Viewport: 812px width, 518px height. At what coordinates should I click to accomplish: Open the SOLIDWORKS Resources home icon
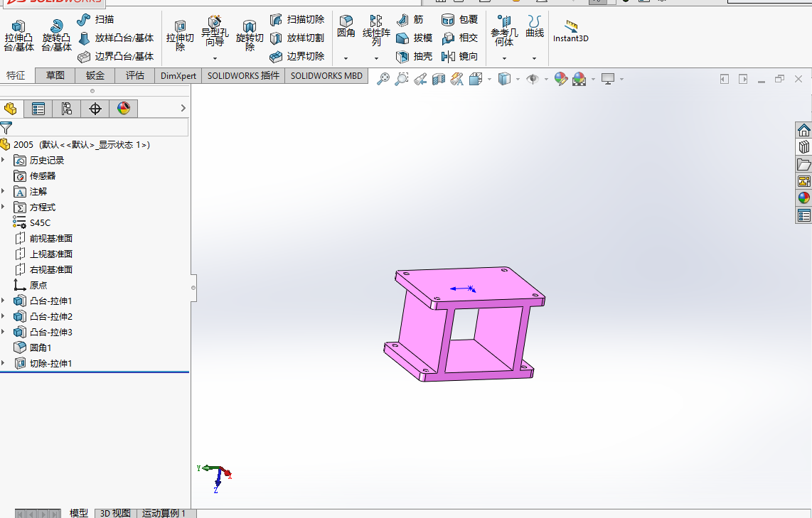tap(803, 130)
